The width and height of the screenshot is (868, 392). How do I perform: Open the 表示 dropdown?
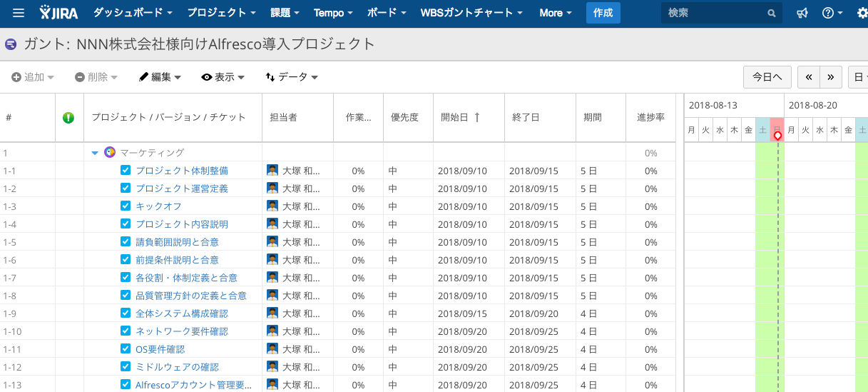pos(223,77)
